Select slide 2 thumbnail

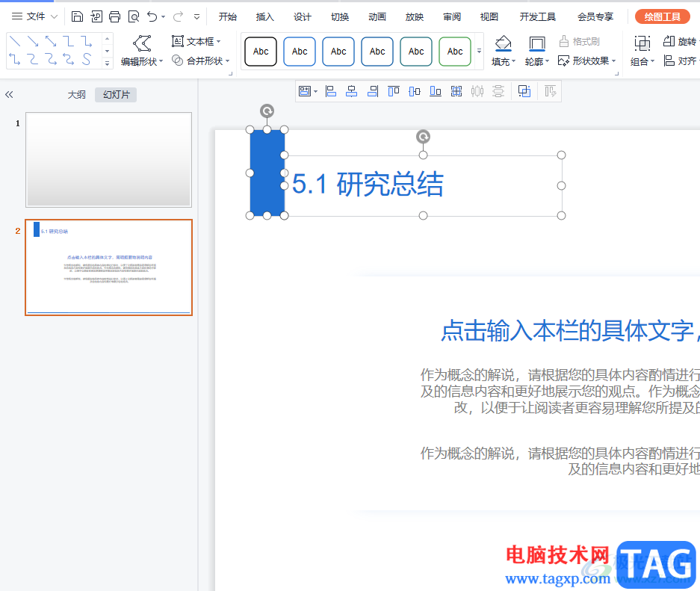pos(108,267)
